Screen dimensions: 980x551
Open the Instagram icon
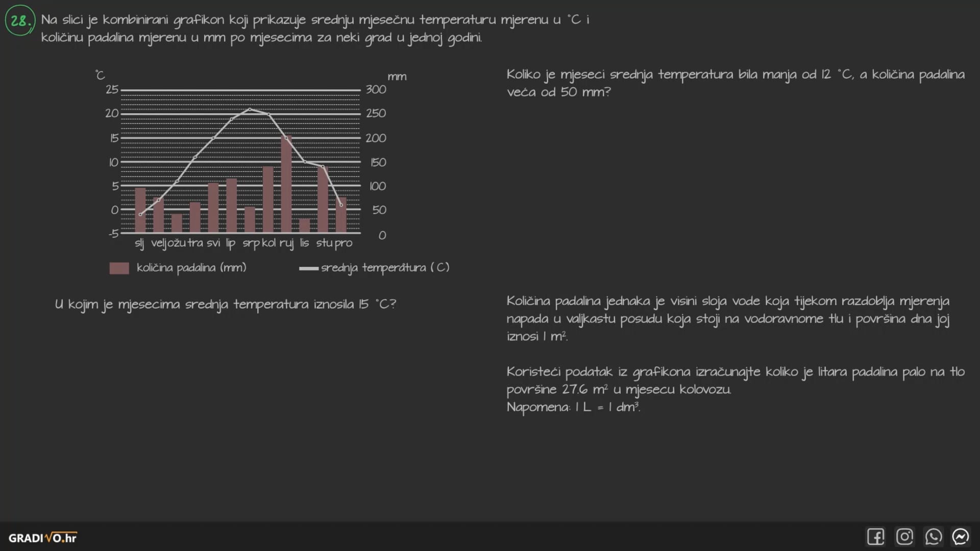coord(904,537)
